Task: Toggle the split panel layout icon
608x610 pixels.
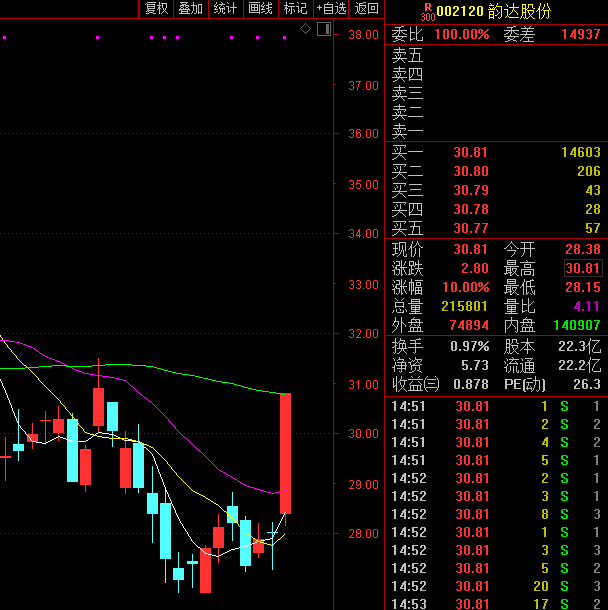Action: click(x=323, y=28)
